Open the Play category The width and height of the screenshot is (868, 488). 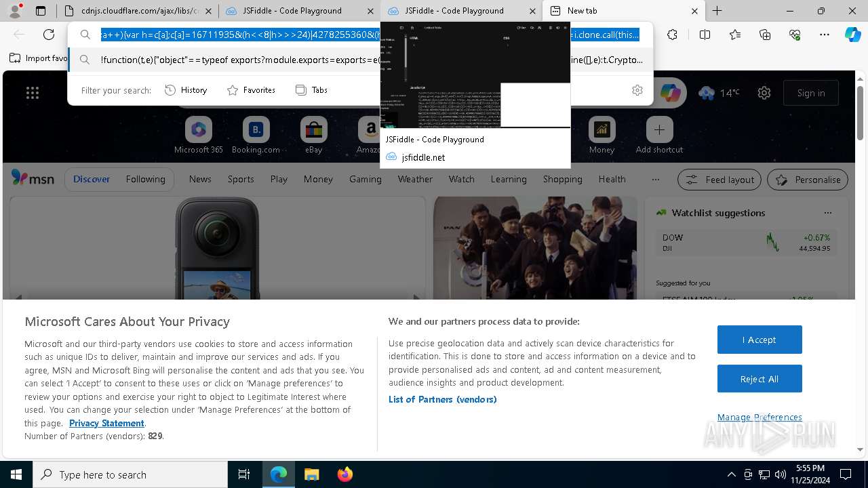pos(279,179)
